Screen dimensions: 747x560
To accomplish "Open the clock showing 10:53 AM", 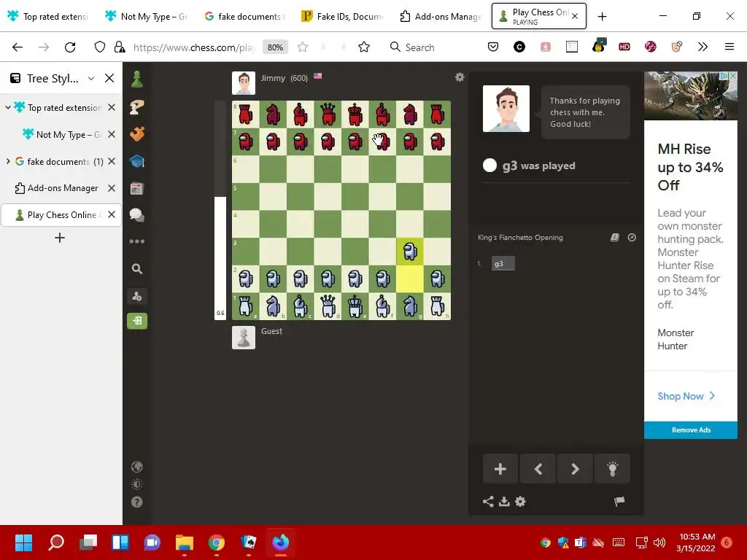I will point(696,542).
